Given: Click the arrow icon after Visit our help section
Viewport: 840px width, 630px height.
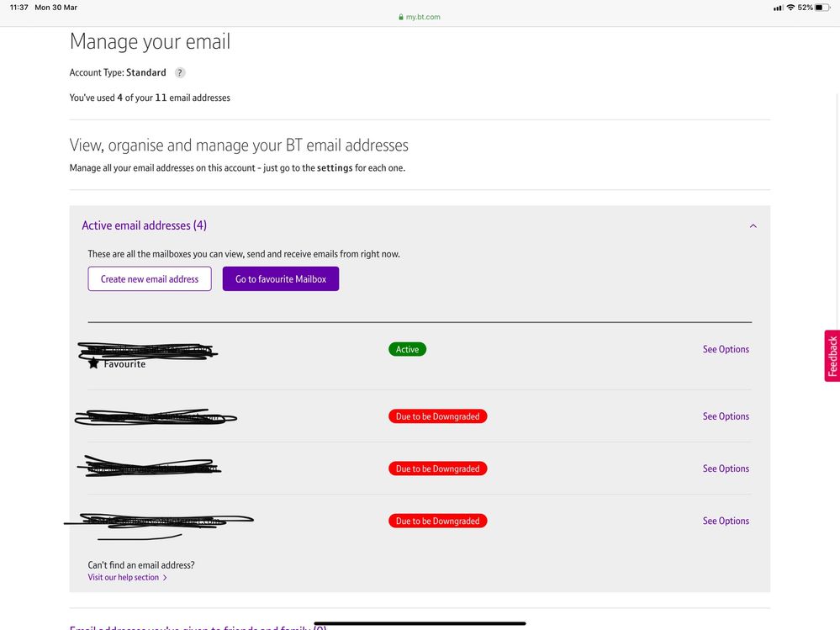Looking at the screenshot, I should (165, 578).
